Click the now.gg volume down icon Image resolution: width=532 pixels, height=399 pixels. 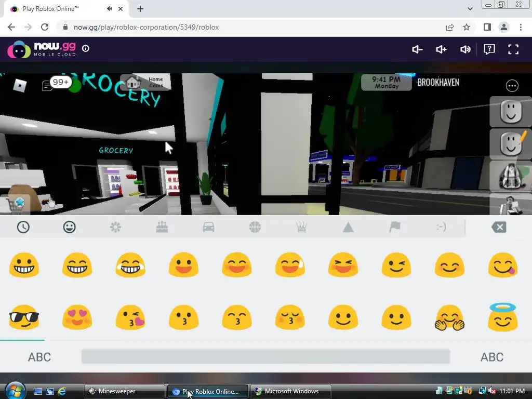pyautogui.click(x=417, y=49)
